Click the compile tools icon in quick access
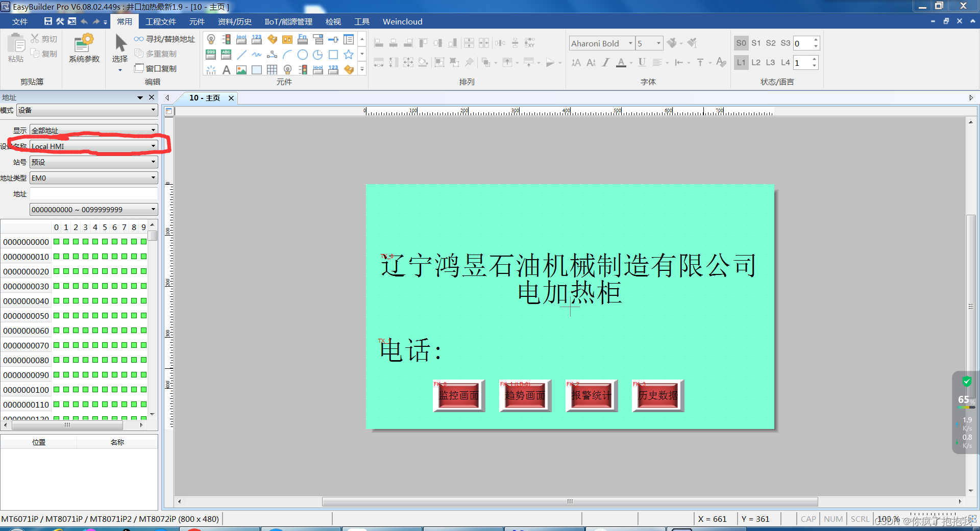980x531 pixels. [60, 21]
